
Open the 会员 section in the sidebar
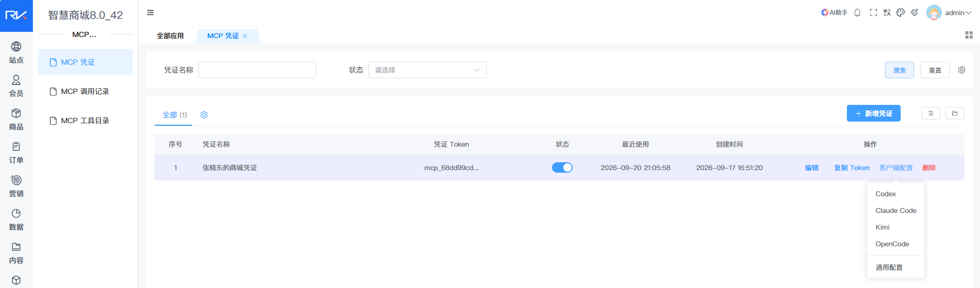click(x=16, y=86)
